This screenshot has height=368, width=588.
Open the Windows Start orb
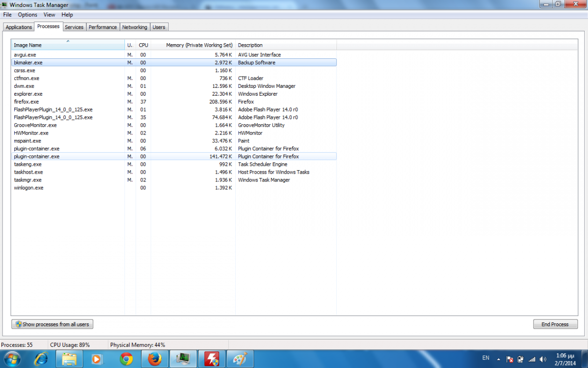(x=13, y=359)
